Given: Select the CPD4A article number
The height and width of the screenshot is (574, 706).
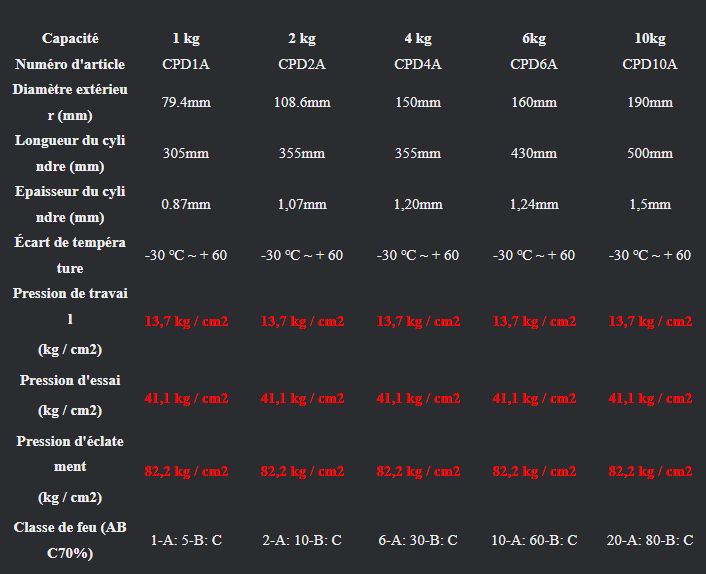Looking at the screenshot, I should coord(418,64).
